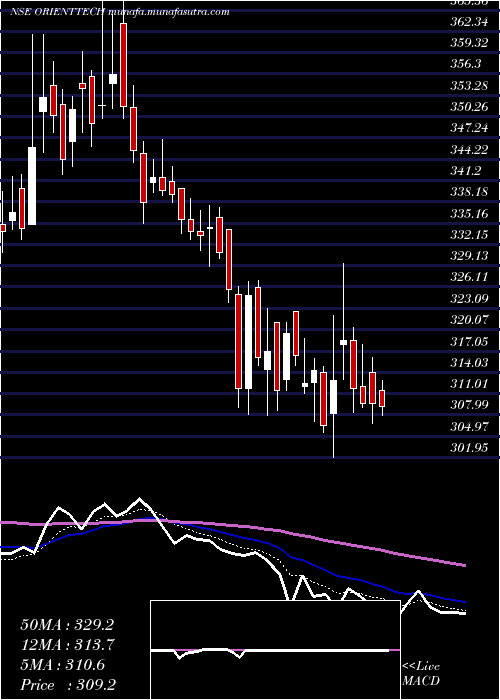
Task: Click the 362.34 price axis label
Action: pyautogui.click(x=468, y=21)
